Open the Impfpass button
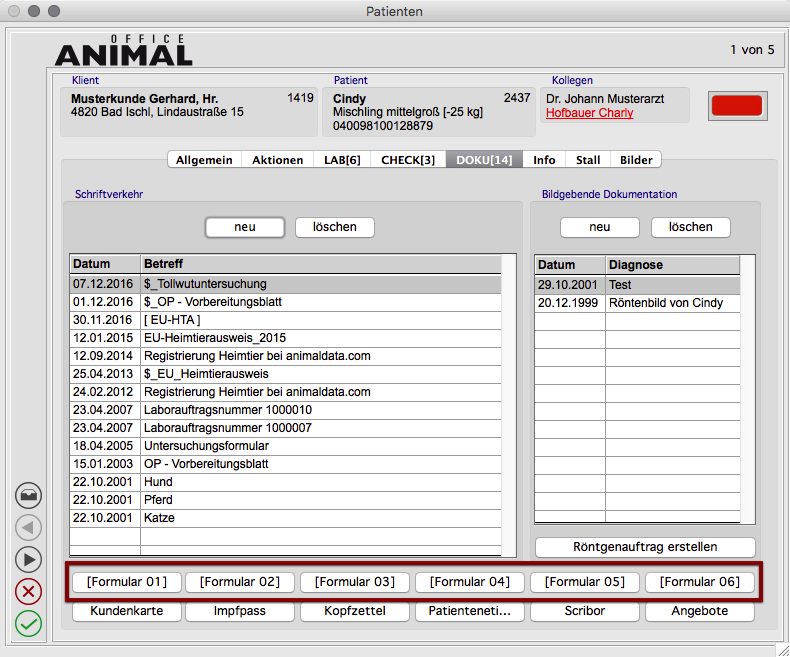790x657 pixels. [240, 611]
